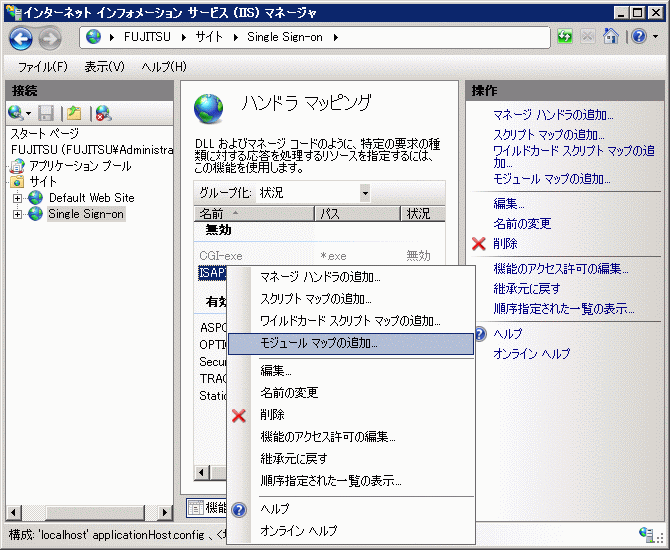Click ワイルドカード スクリプト マップの追加 action link
This screenshot has width=670, height=550.
point(573,157)
